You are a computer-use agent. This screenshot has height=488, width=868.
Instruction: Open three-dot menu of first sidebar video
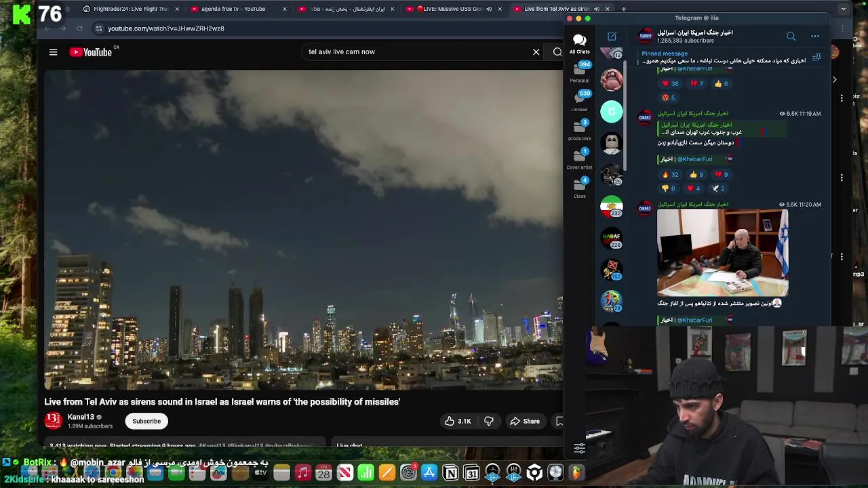tap(842, 98)
